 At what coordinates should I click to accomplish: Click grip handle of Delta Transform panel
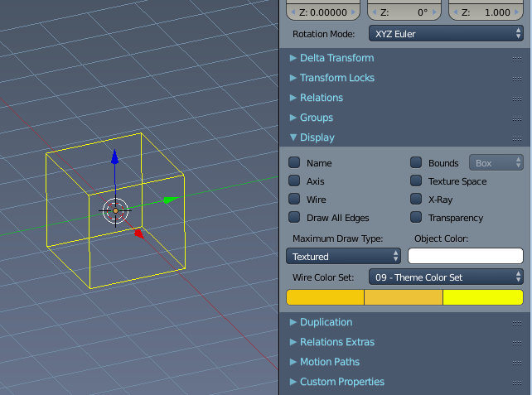[x=517, y=59]
